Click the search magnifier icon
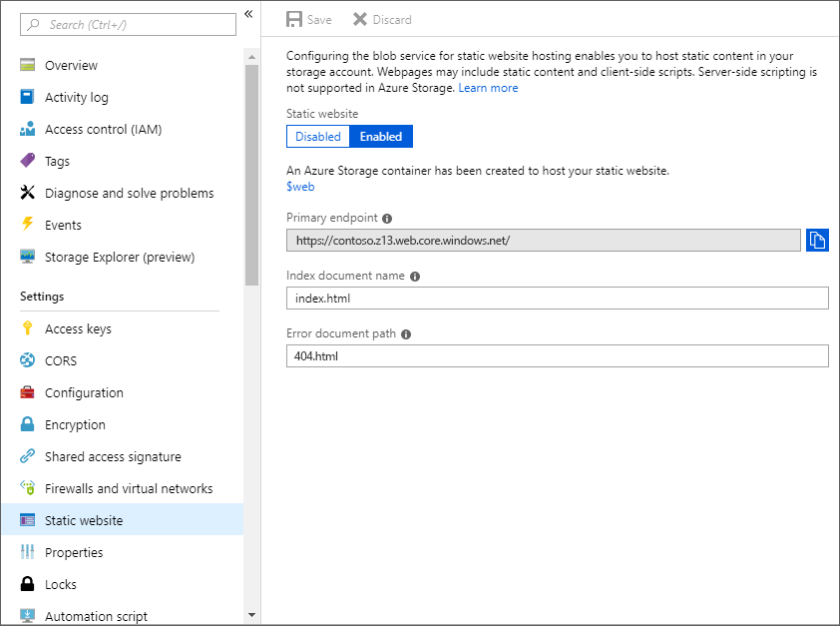 point(34,25)
